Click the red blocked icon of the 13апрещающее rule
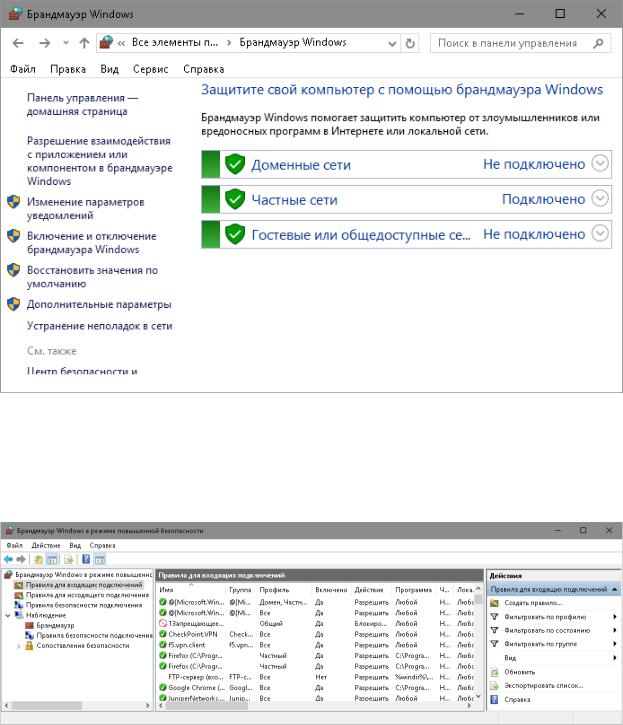 point(163,623)
